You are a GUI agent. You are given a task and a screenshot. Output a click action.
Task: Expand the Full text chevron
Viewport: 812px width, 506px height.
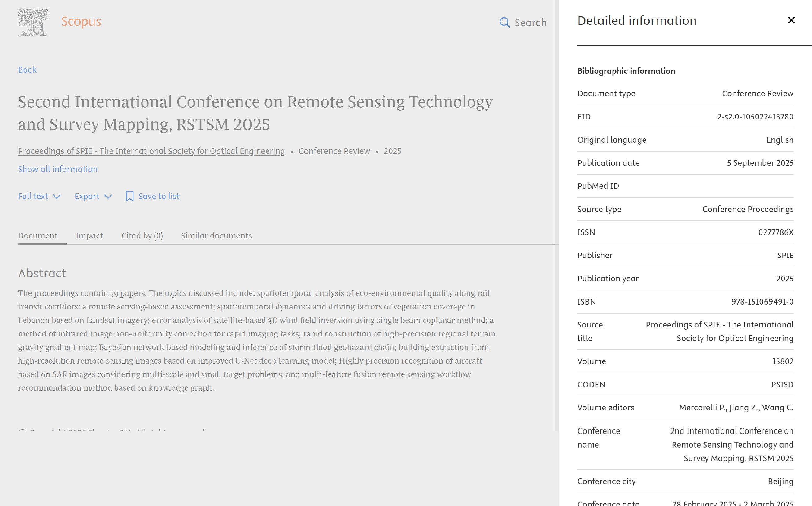(x=57, y=197)
